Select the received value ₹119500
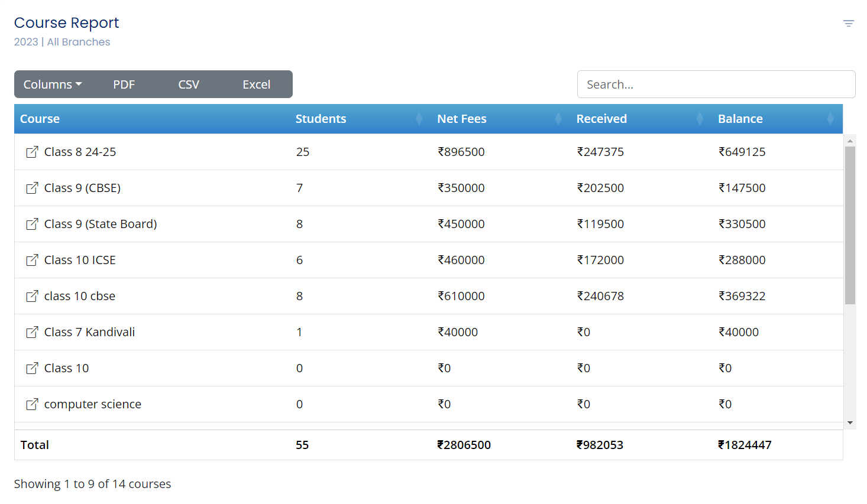Viewport: 867px width, 504px height. click(600, 224)
